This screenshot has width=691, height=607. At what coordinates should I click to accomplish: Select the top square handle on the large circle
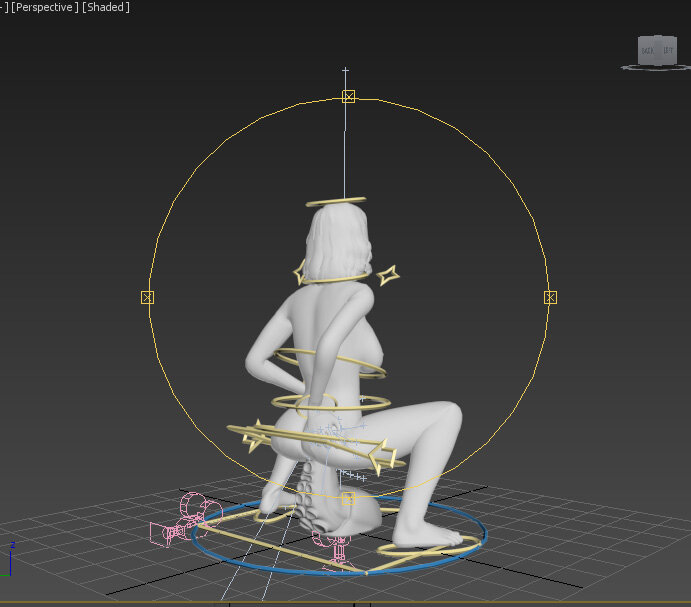pos(348,96)
